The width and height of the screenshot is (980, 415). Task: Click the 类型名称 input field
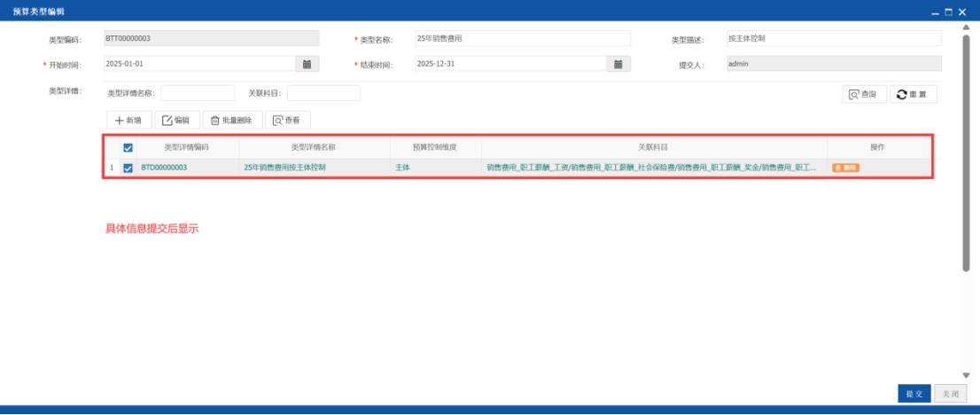coord(523,38)
